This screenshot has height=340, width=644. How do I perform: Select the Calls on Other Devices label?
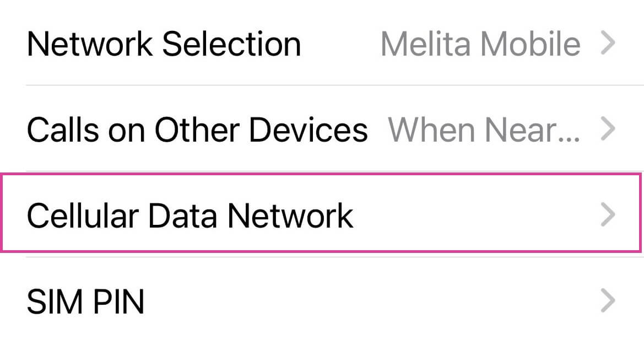pyautogui.click(x=197, y=129)
